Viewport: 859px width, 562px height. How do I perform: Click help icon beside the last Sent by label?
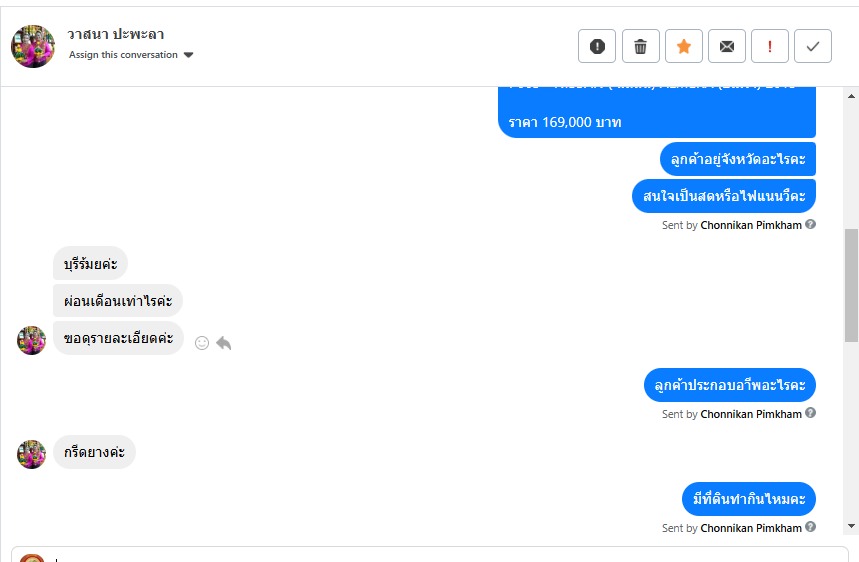(811, 527)
